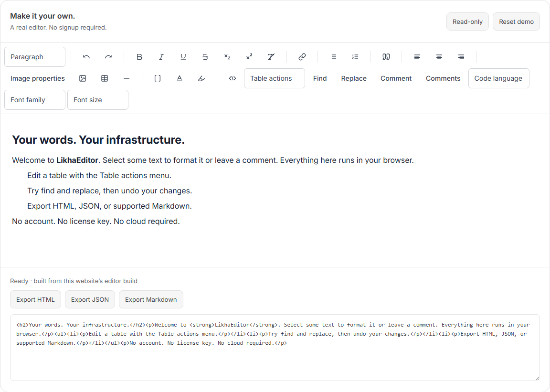Apply strikethrough to the text
The image size is (550, 392).
coord(205,57)
